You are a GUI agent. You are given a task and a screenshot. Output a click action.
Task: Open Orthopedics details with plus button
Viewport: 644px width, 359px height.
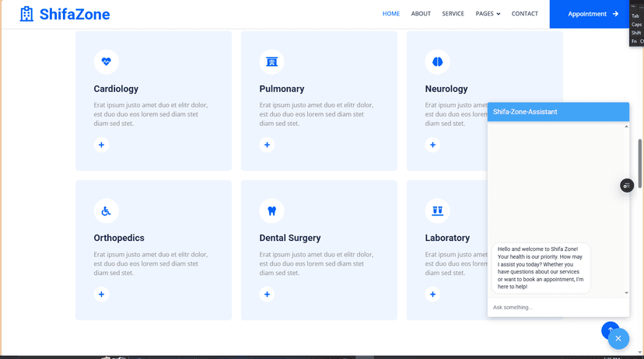coord(101,295)
